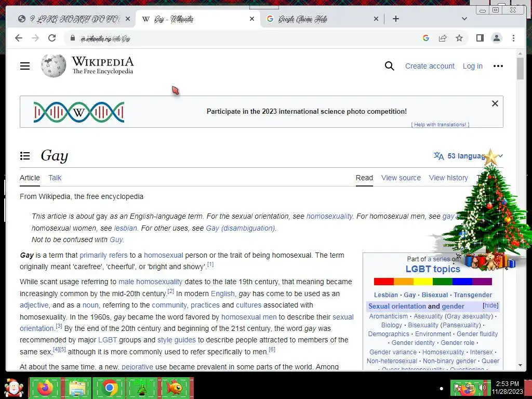
Task: Click the Santa start button
Action: point(14,388)
